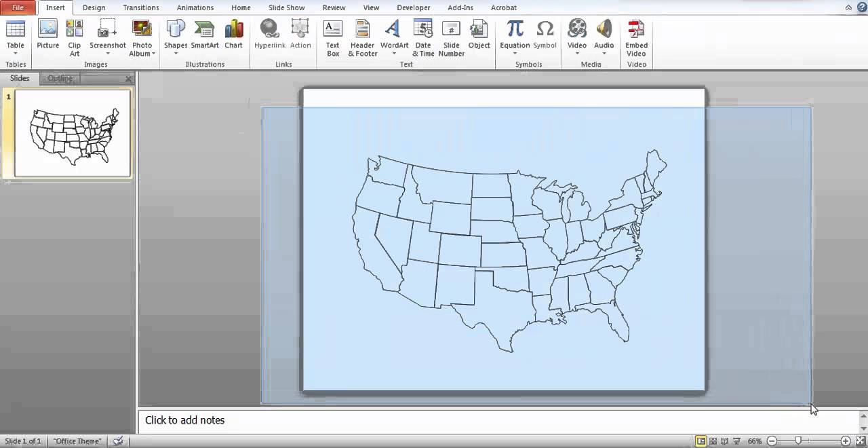Open the Shapes gallery dropdown
The image size is (868, 448).
click(x=176, y=53)
